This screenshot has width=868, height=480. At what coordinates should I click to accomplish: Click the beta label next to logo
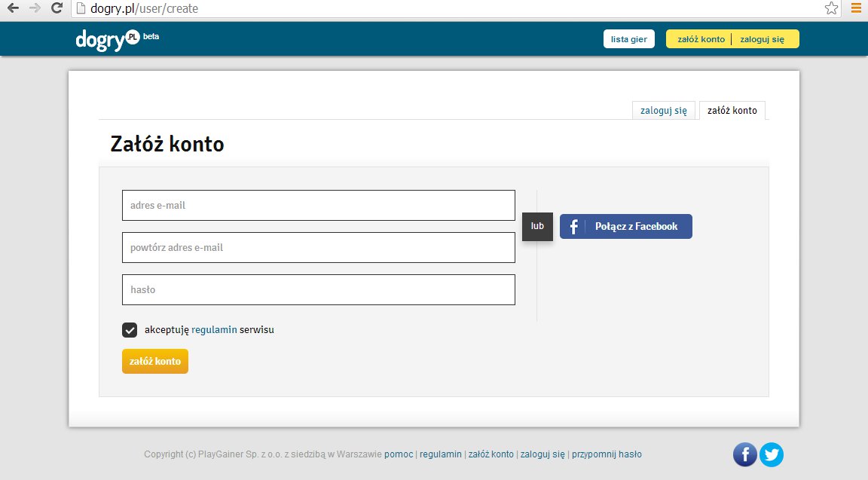coord(151,36)
